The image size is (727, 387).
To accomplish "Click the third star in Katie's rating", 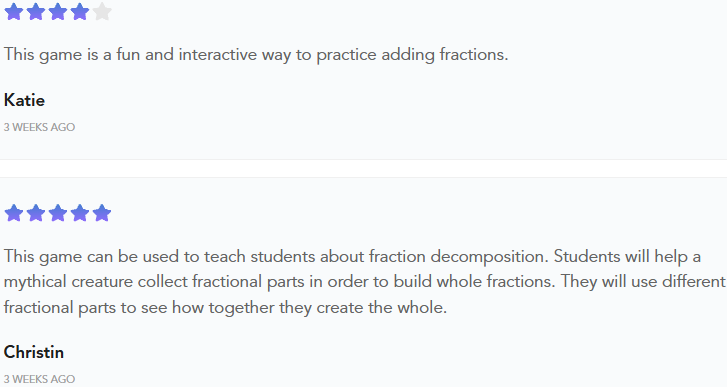I will pos(58,12).
